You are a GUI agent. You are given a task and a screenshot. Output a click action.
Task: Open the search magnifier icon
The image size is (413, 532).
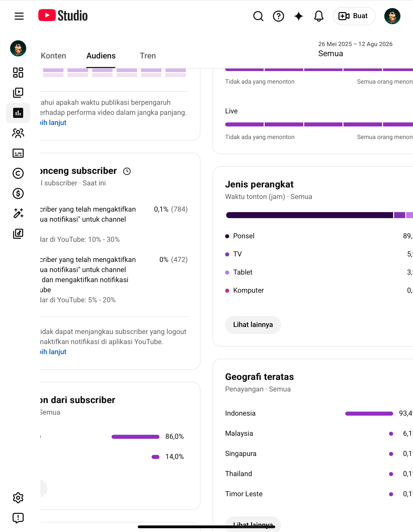click(x=258, y=16)
